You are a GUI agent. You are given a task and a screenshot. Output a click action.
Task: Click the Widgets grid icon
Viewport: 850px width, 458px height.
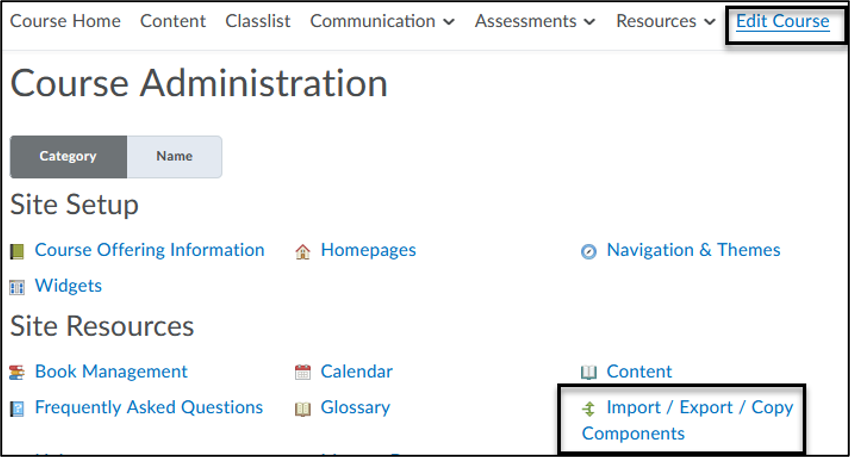point(17,287)
